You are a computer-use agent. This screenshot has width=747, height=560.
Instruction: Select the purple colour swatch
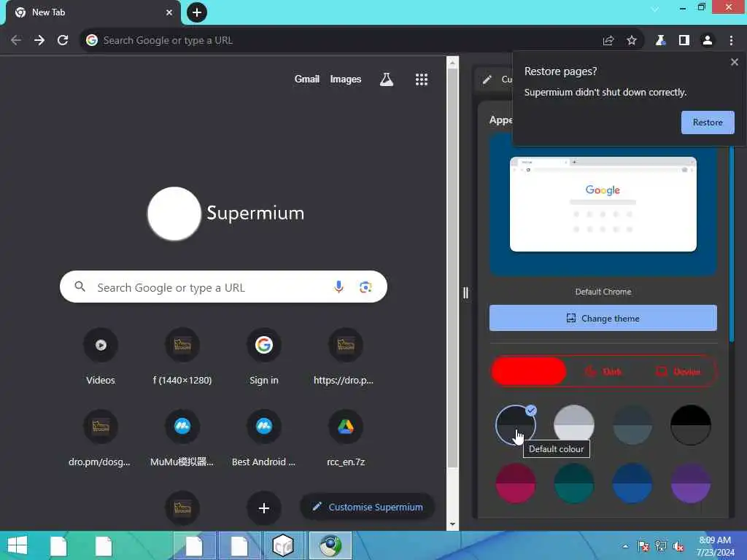[690, 483]
